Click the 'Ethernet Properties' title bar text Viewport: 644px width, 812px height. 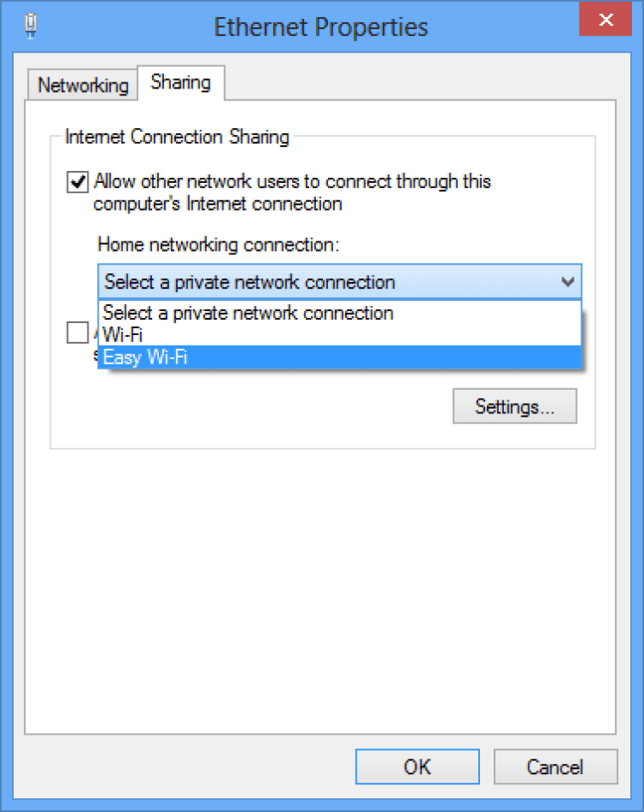tap(320, 27)
